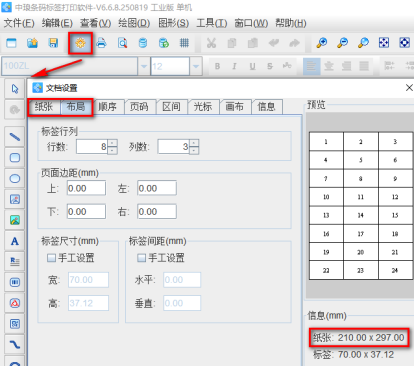Click the redo arrow icon
This screenshot has width=415, height=367.
coord(294,43)
